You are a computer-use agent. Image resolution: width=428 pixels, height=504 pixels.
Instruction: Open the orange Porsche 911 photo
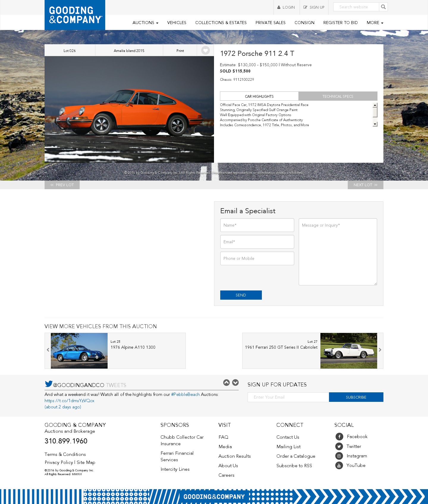(129, 109)
